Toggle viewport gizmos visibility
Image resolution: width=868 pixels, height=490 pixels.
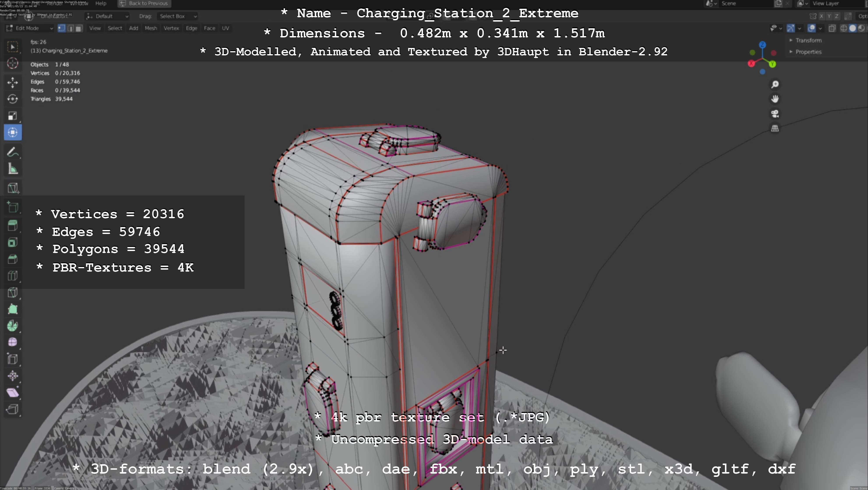coord(791,28)
